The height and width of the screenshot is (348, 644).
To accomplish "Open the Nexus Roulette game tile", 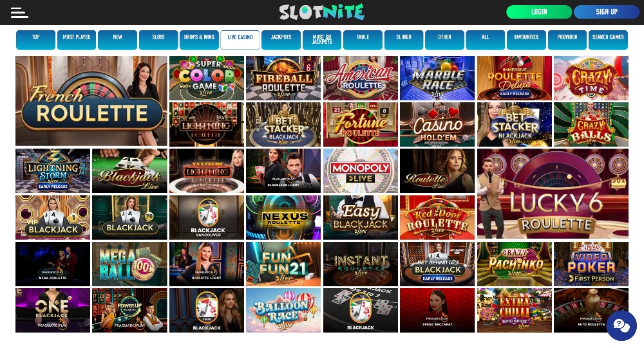I will (x=283, y=217).
